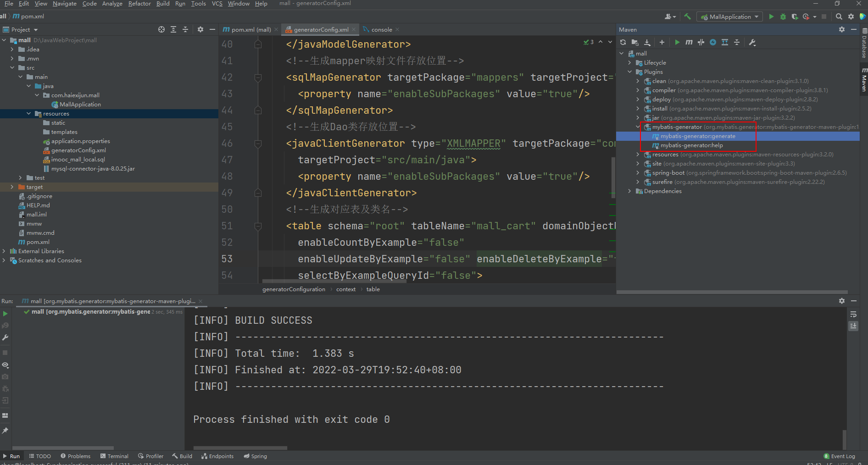Open the VCS menu
The height and width of the screenshot is (465, 868).
point(217,4)
